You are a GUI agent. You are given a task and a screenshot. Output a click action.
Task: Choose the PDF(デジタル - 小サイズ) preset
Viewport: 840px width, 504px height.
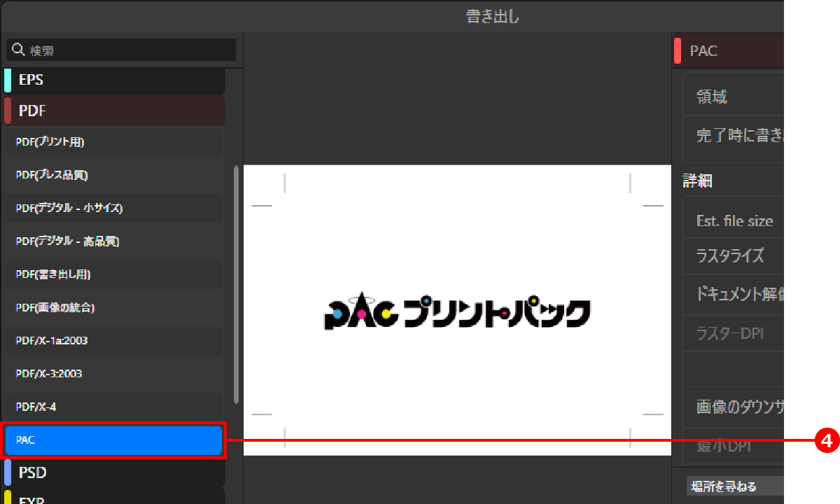tap(113, 208)
